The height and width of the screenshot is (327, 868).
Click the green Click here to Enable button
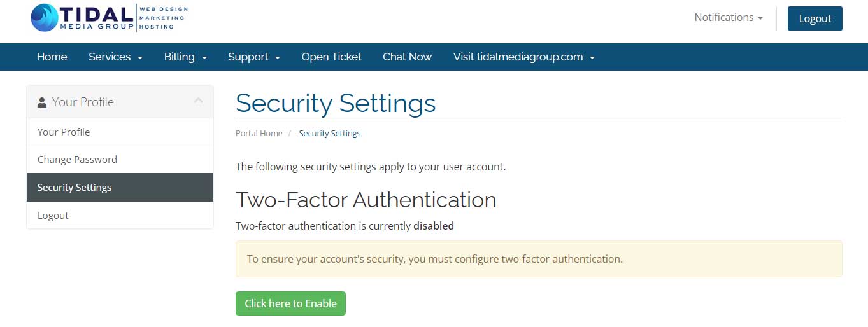pos(290,303)
